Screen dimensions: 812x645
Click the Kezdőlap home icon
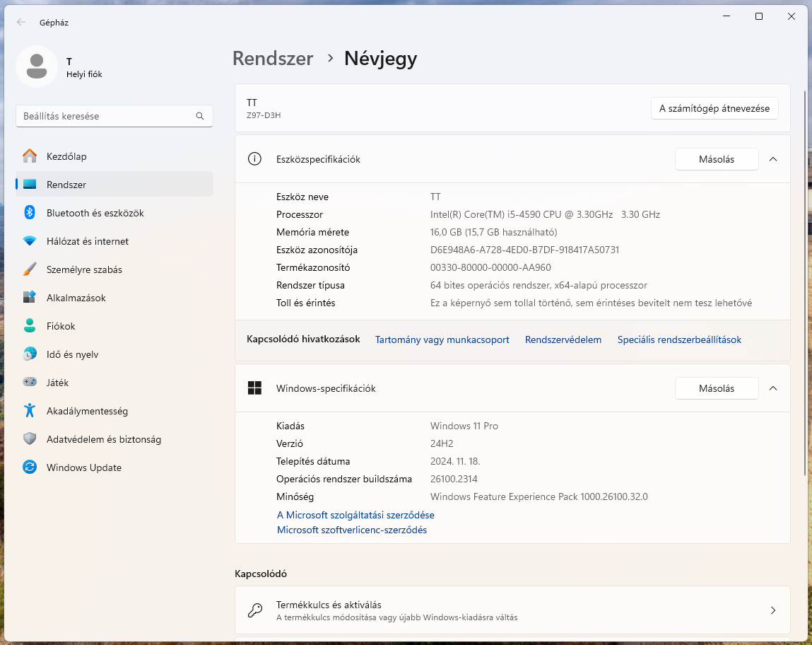tap(30, 156)
